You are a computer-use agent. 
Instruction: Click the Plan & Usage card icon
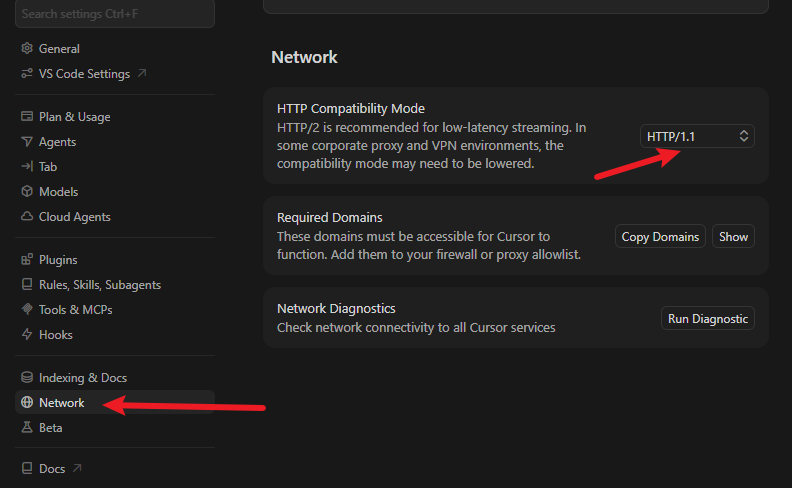27,117
